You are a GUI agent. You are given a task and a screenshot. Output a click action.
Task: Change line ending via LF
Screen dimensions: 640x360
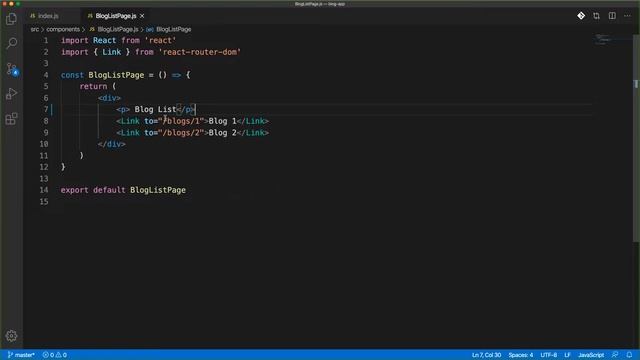pyautogui.click(x=567, y=355)
